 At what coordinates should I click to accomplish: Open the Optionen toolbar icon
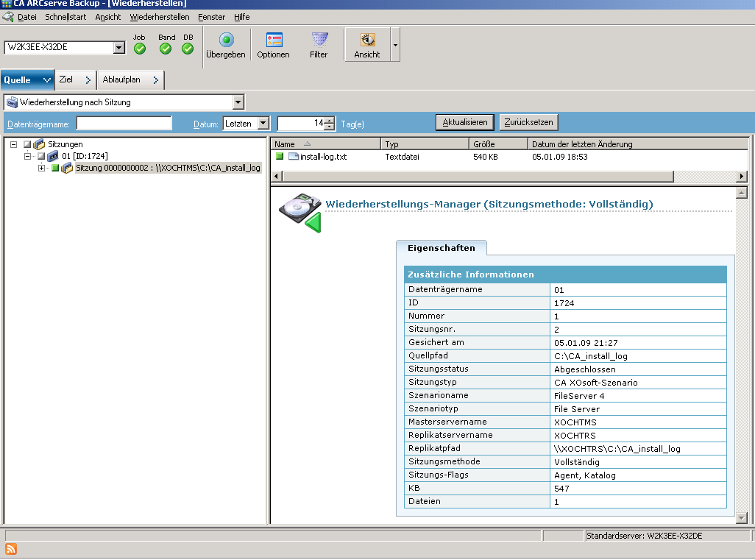pos(274,40)
